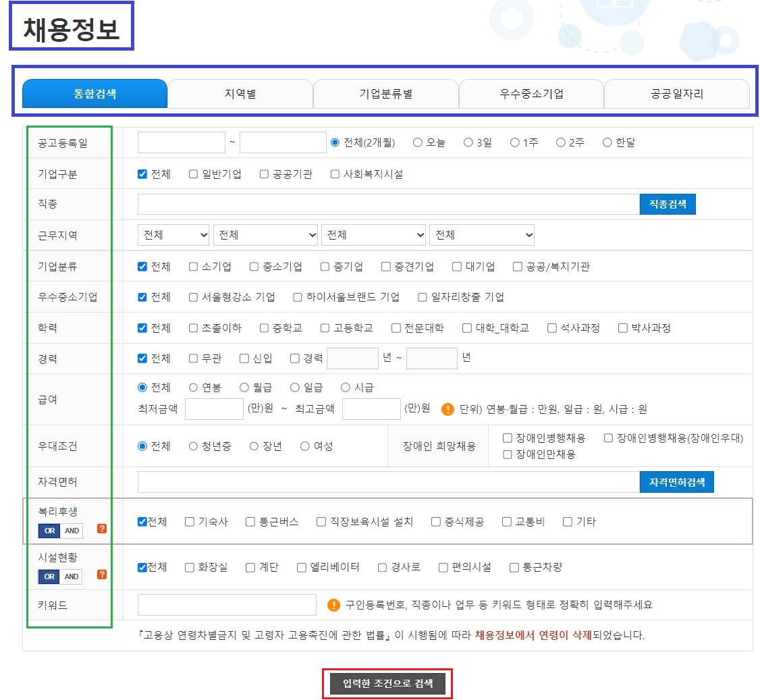Check the 장애인만채용 checkbox
760x700 pixels.
(508, 454)
